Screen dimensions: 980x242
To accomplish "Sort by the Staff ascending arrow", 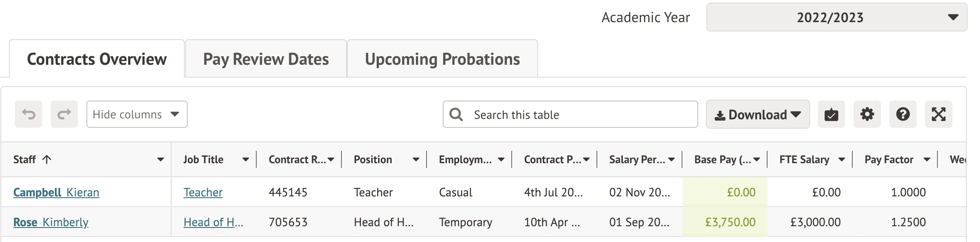I will [47, 159].
